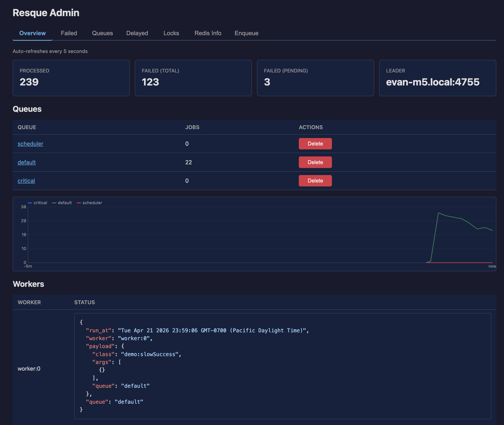Click the chart's -5m axis label
504x425 pixels.
(x=28, y=267)
